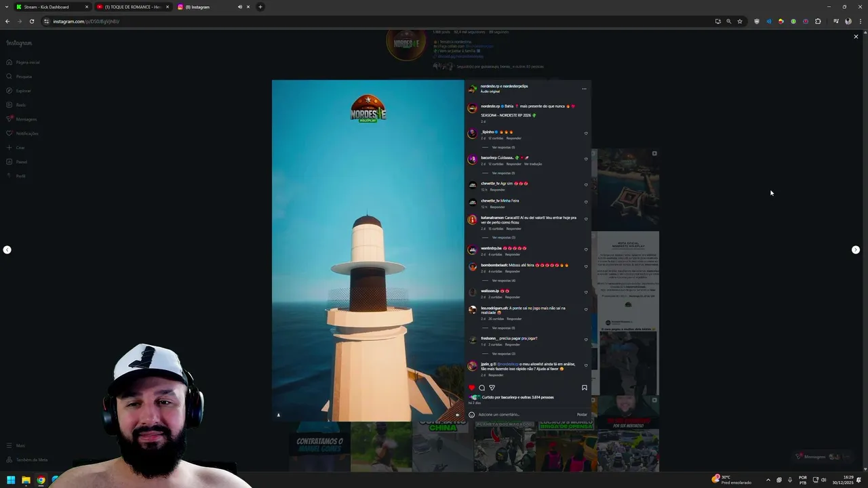
Task: Close the post viewer with the X
Action: [x=856, y=37]
